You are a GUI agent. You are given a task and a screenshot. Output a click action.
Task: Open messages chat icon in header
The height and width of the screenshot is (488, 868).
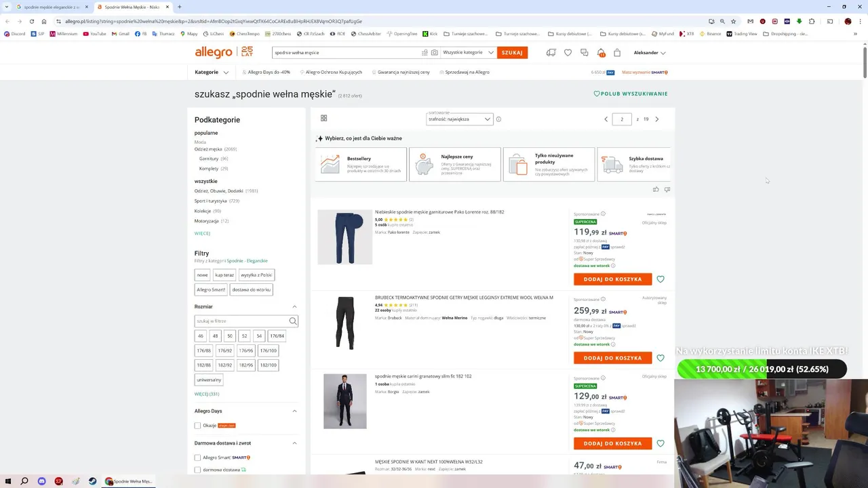(584, 52)
